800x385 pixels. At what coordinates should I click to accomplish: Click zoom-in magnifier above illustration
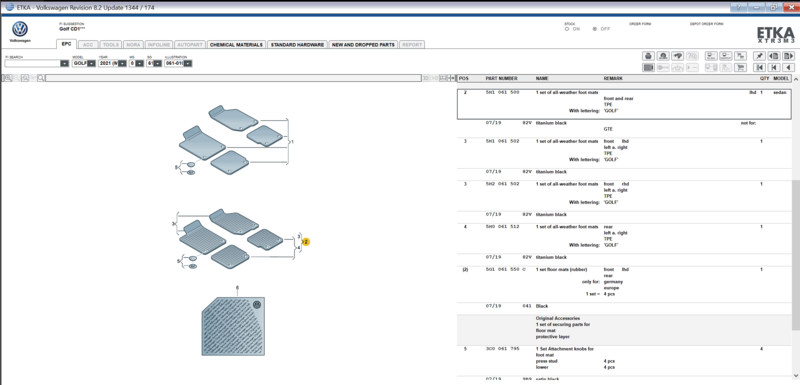click(8, 78)
